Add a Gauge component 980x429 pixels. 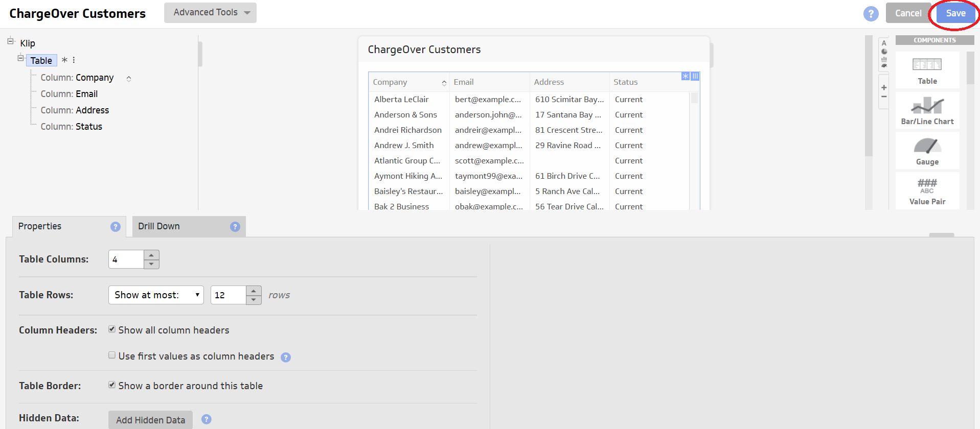click(x=927, y=151)
